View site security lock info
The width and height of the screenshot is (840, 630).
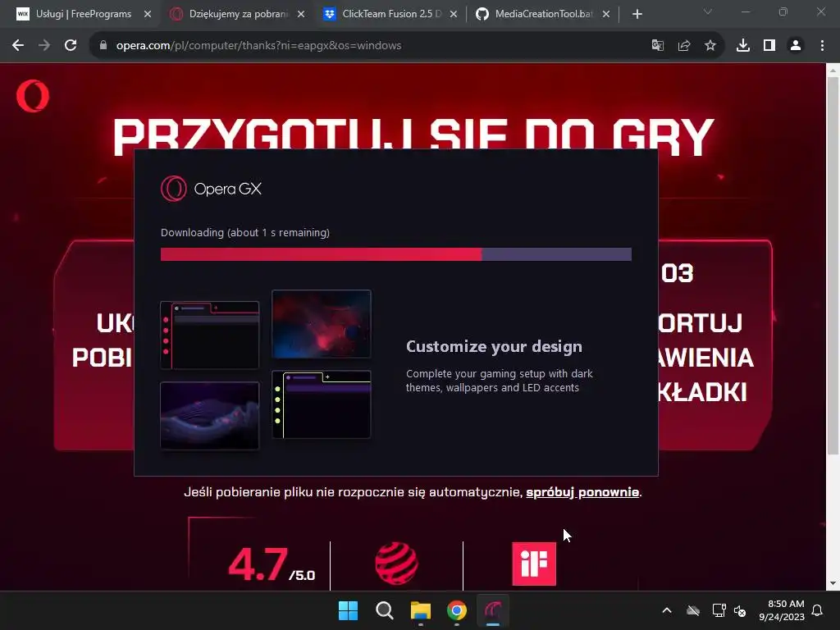103,46
